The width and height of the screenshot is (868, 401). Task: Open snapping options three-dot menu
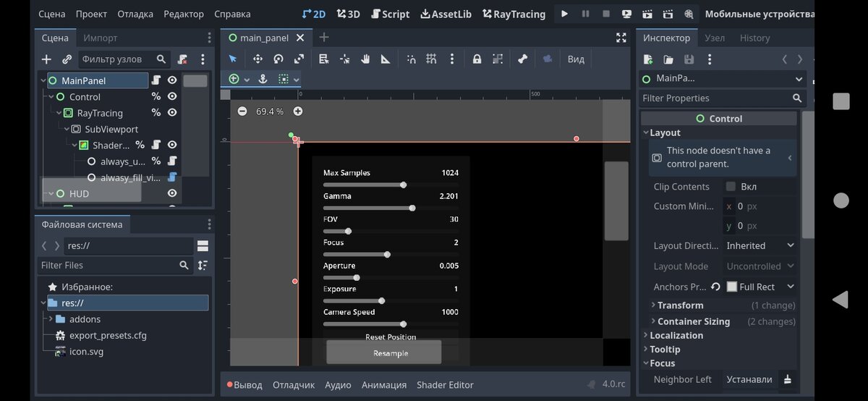point(452,59)
